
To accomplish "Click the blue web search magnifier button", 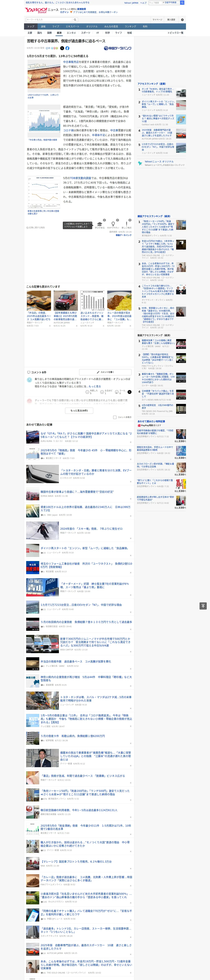I will [182, 3].
